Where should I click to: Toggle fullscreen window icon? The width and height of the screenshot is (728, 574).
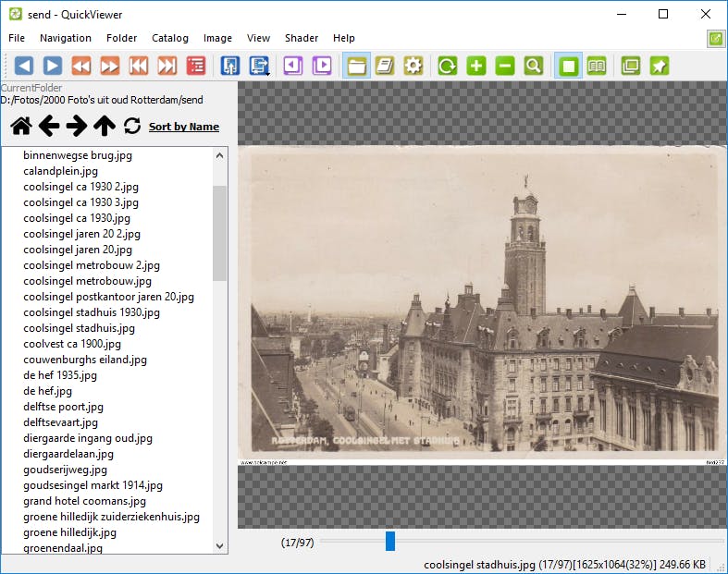pos(631,66)
